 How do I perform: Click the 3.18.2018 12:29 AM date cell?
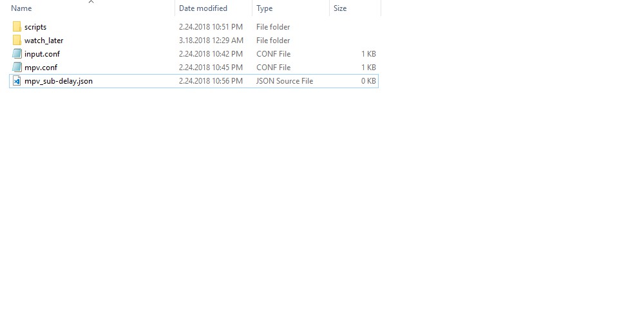[x=211, y=41]
